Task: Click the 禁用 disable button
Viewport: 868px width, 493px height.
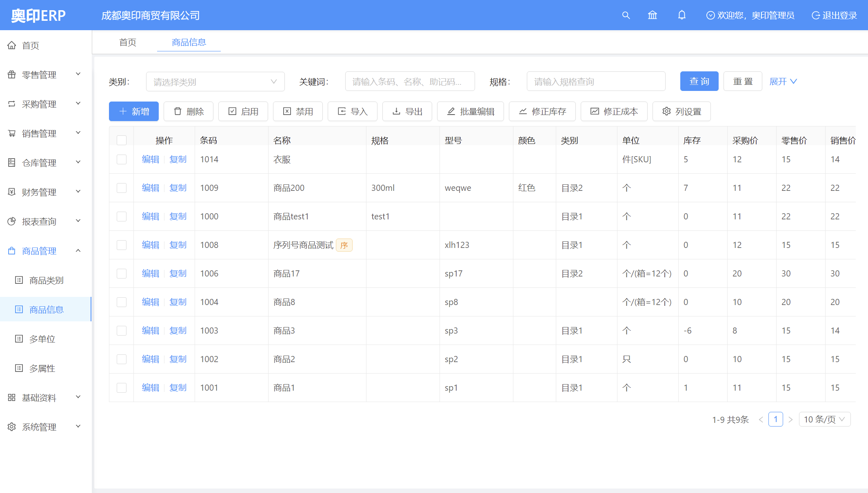Action: 298,111
